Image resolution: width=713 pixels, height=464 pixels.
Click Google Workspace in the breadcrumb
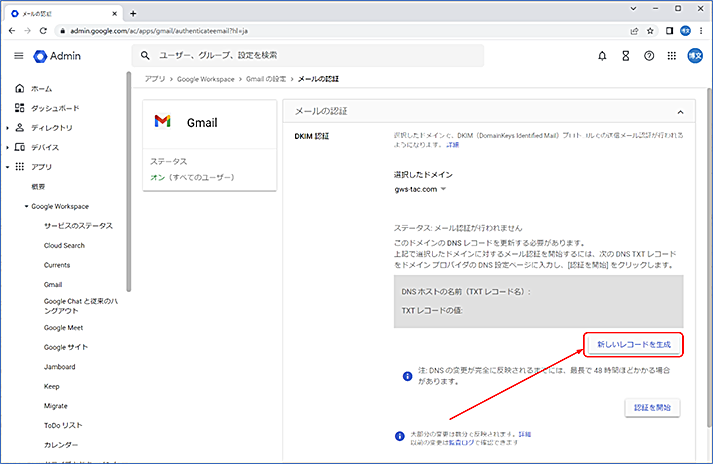point(206,79)
